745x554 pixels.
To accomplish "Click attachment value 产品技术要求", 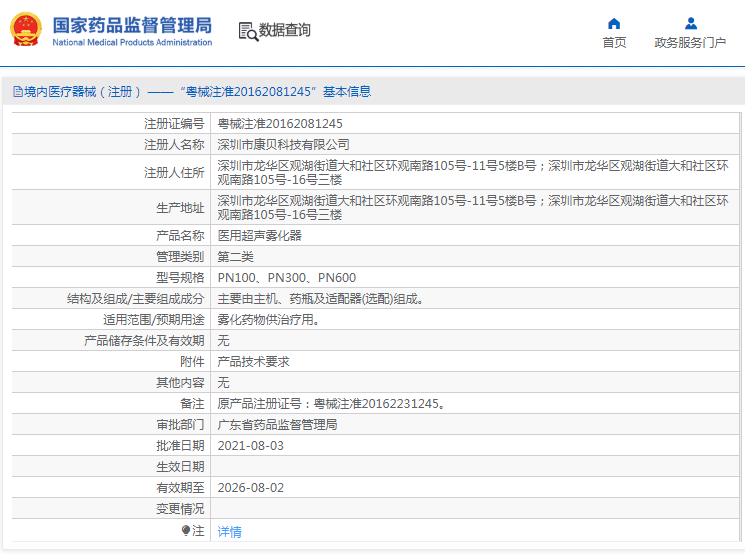I will point(254,362).
